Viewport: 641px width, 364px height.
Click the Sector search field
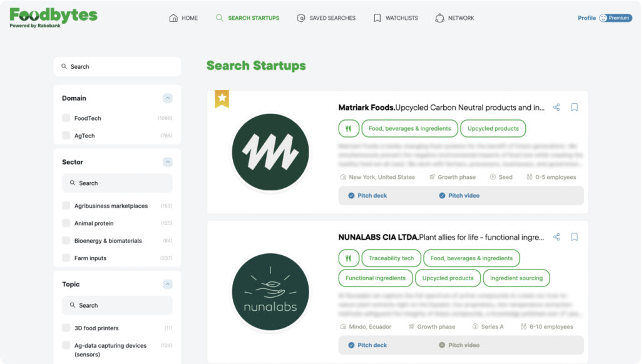pyautogui.click(x=117, y=183)
